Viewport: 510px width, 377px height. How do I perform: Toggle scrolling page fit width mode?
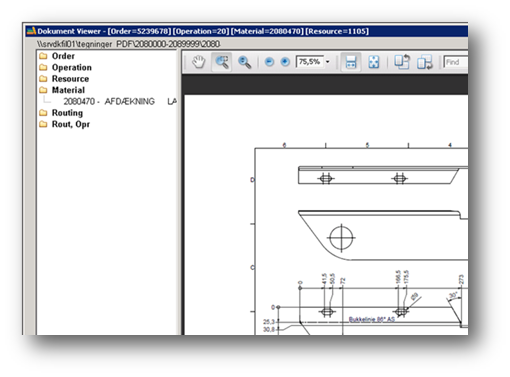point(351,62)
